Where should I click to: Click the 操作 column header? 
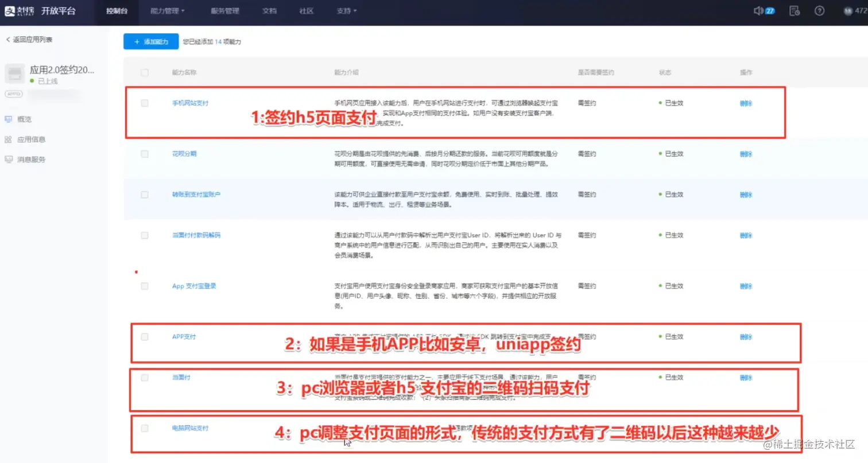(746, 72)
